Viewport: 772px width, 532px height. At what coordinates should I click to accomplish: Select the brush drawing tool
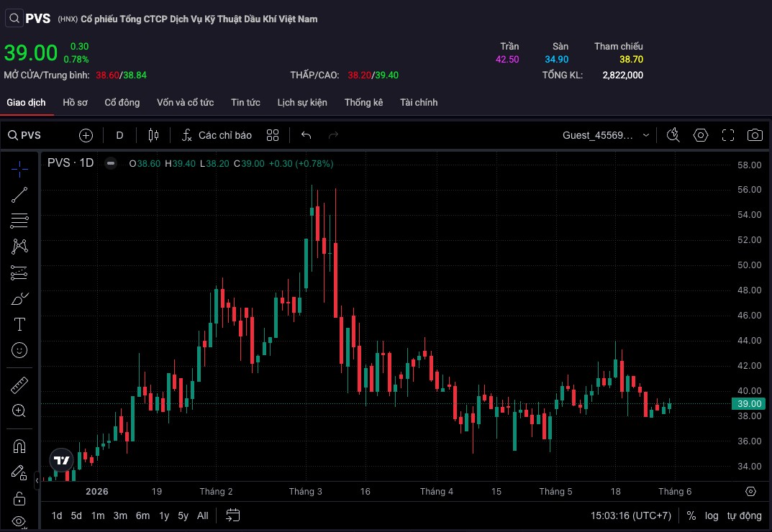(x=19, y=298)
